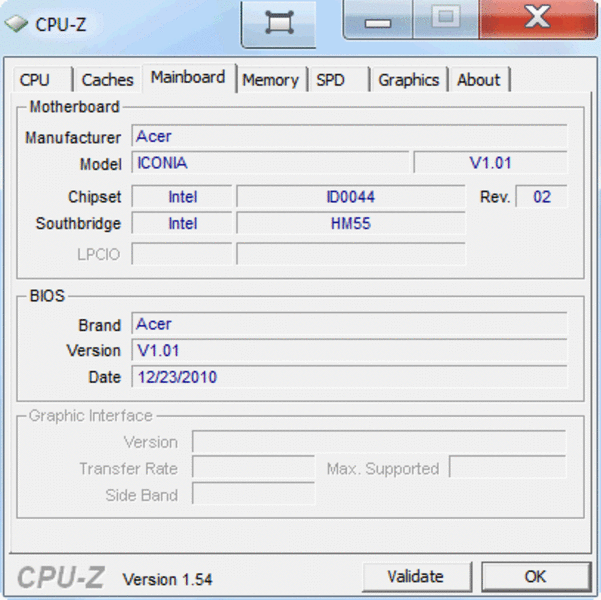Click the model revision field V1.01

click(x=490, y=163)
